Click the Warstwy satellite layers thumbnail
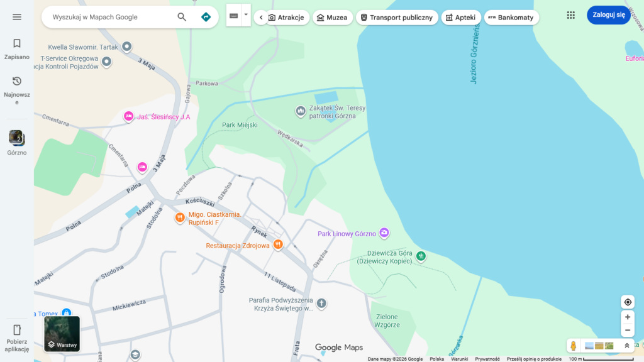The image size is (644, 362). click(x=62, y=334)
